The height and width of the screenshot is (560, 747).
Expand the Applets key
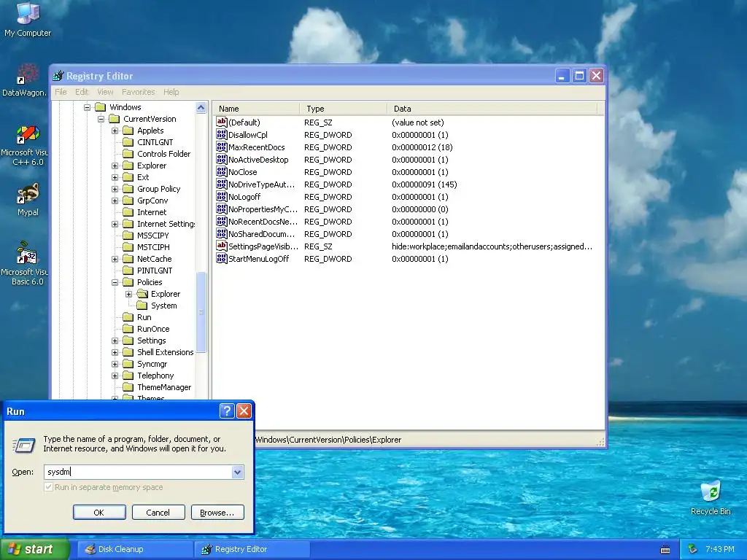pos(115,131)
